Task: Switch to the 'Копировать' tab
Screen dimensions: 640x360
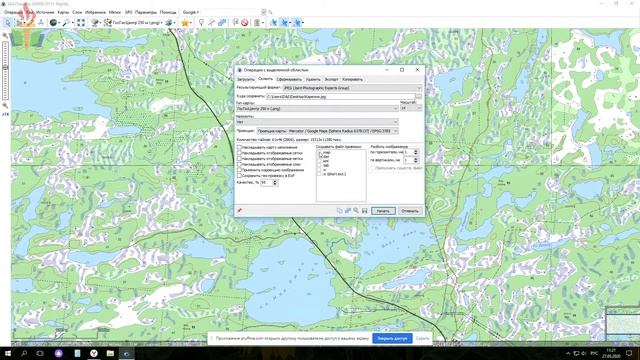Action: 352,80
